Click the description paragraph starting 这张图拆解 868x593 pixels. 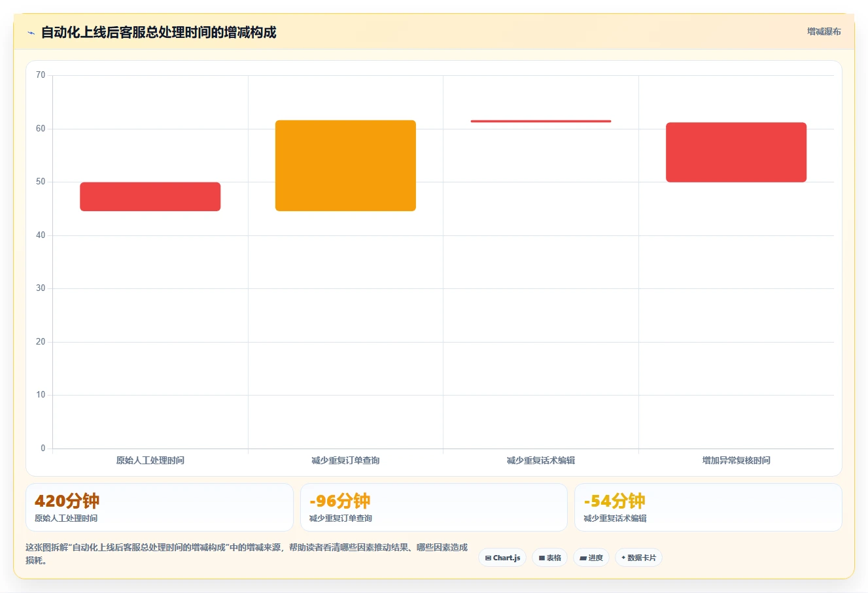pyautogui.click(x=247, y=554)
